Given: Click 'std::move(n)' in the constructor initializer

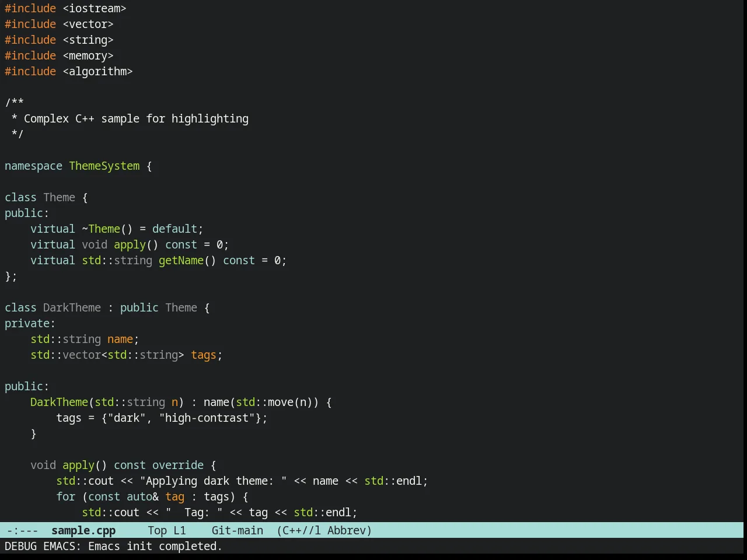Looking at the screenshot, I should click(274, 402).
